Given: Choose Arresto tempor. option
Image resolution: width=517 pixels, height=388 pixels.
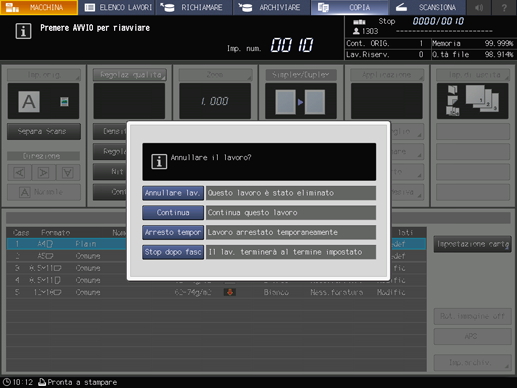Looking at the screenshot, I should point(173,232).
